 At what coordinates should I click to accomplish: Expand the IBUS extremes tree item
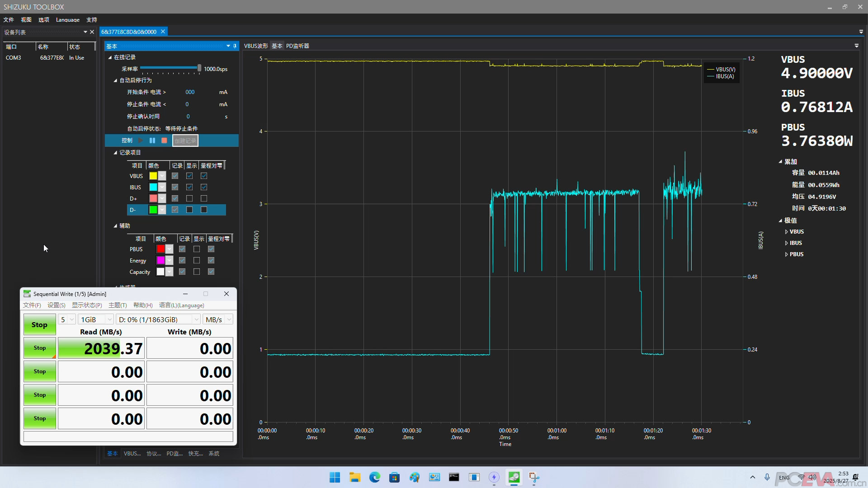click(787, 243)
